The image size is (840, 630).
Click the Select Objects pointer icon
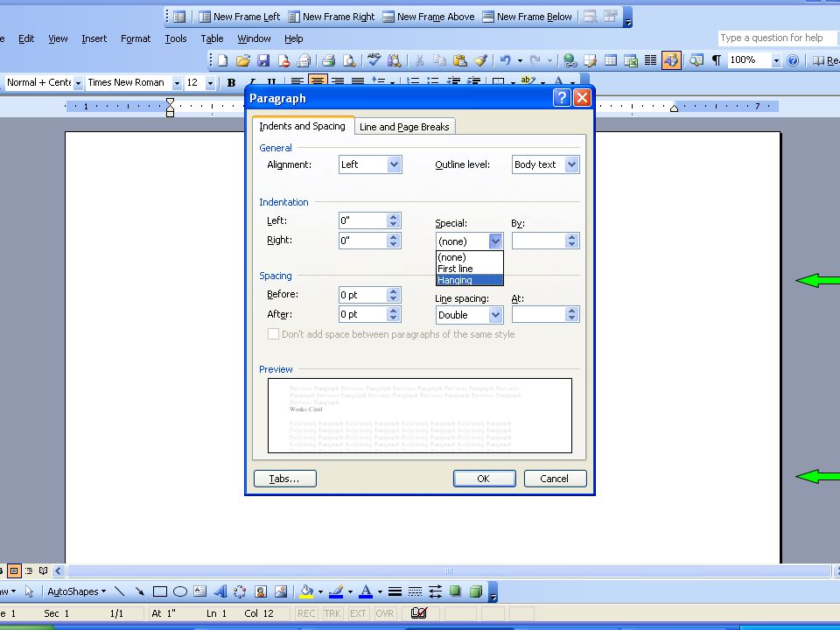[x=30, y=591]
